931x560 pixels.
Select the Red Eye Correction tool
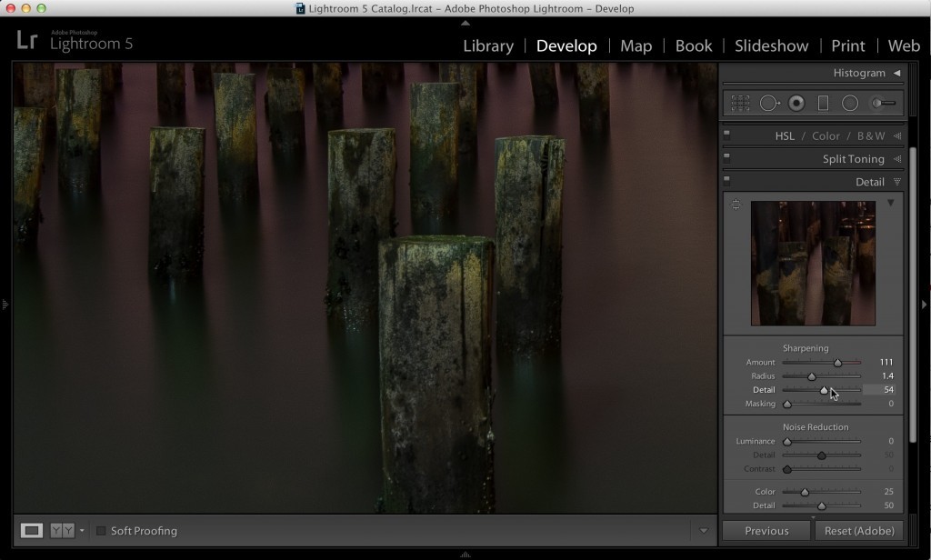(796, 104)
